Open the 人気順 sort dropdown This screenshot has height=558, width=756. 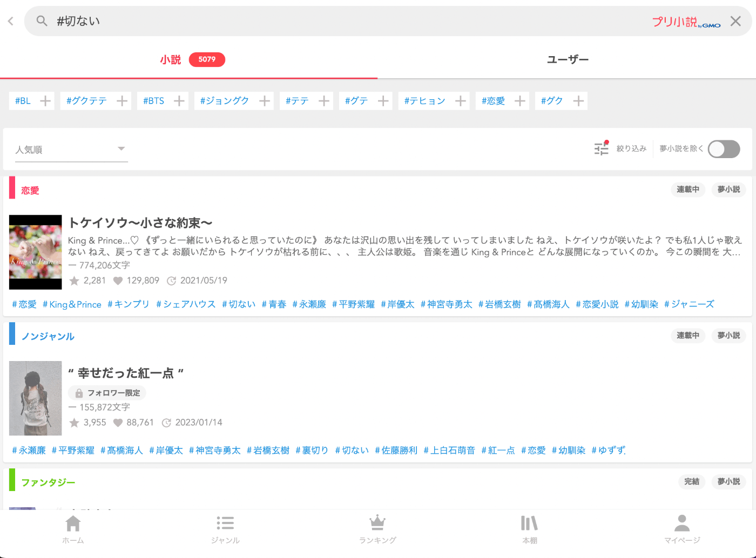71,149
